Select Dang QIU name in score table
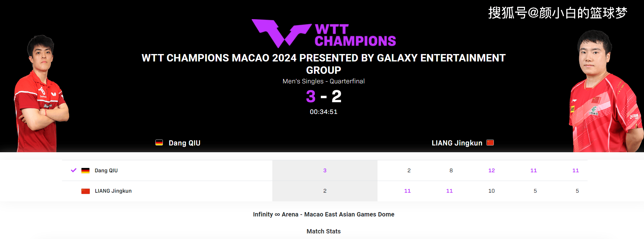Viewport: 644px width, 239px height. pyautogui.click(x=106, y=170)
